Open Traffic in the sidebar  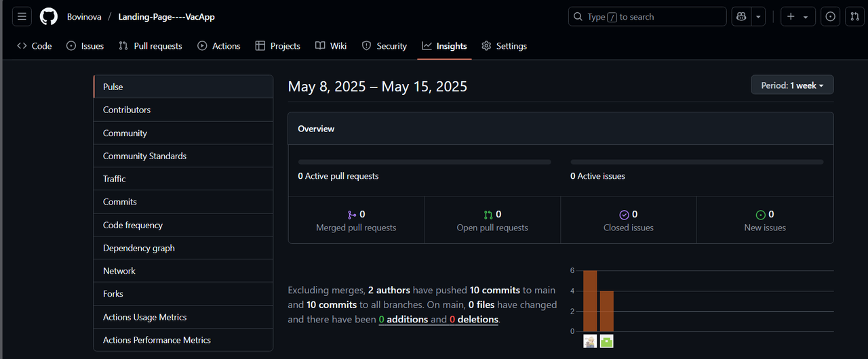point(183,179)
